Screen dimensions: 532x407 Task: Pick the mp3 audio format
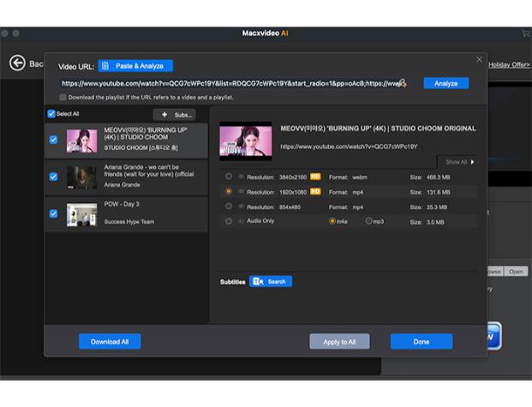pos(369,221)
